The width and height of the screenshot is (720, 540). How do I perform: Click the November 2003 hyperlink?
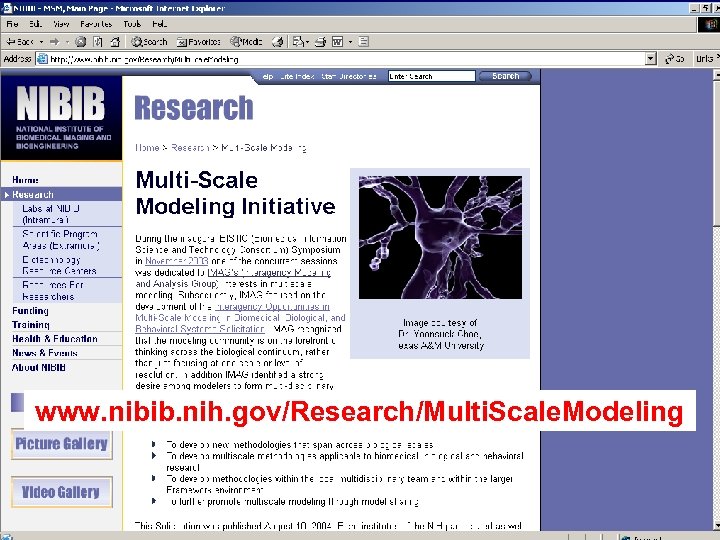click(177, 261)
